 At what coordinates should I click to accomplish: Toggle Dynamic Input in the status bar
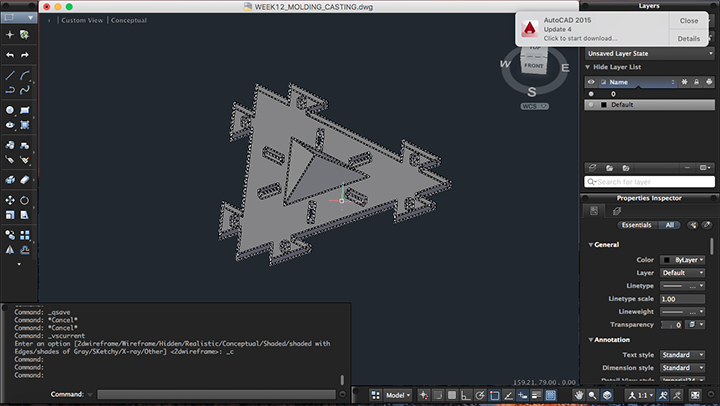coord(523,395)
